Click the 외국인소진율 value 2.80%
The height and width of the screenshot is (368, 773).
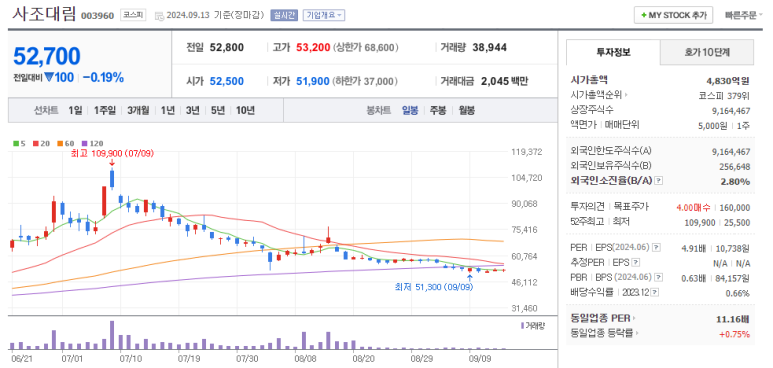tap(735, 182)
